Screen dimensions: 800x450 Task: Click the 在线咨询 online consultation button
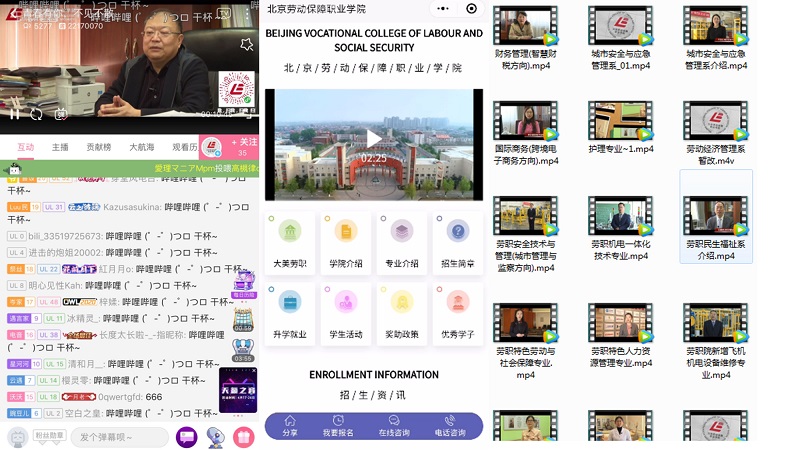394,426
